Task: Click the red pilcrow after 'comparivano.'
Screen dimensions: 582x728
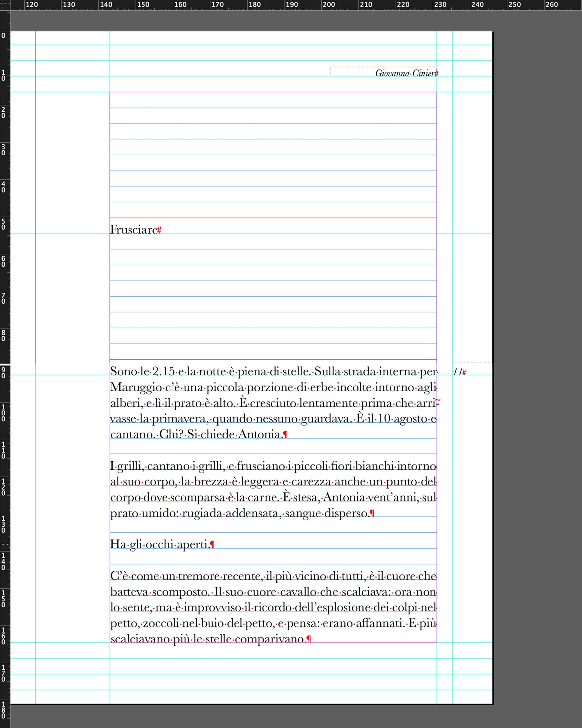Action: click(308, 639)
